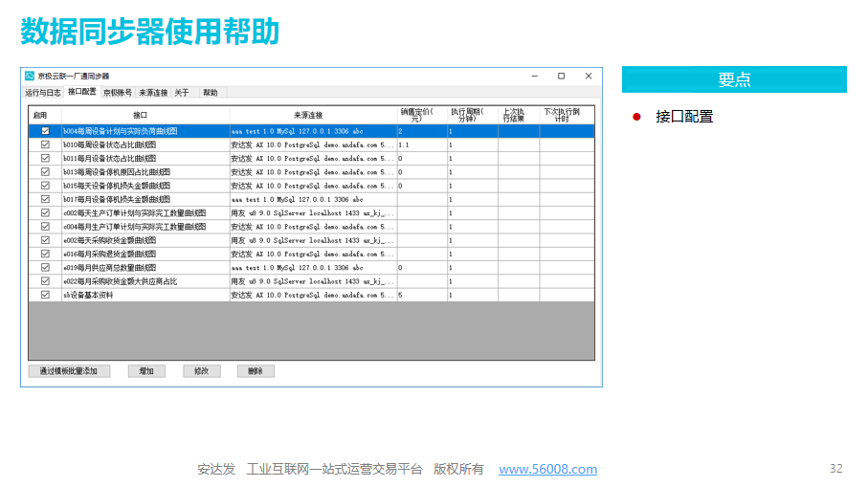Image resolution: width=868 pixels, height=487 pixels.
Task: Close the synchronizer window
Action: [587, 76]
